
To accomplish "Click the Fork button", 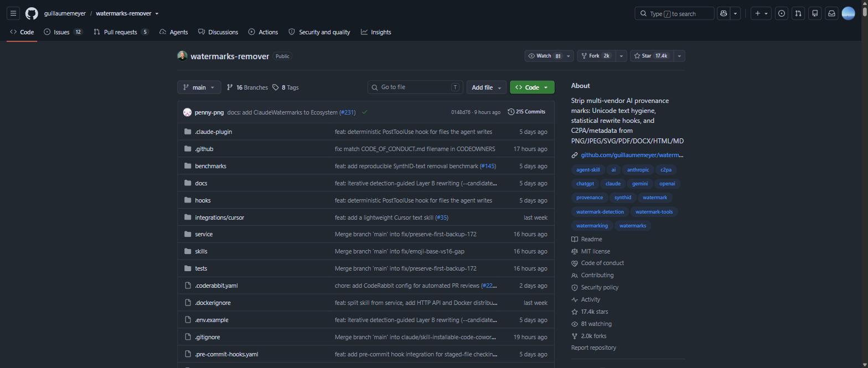I will click(597, 56).
